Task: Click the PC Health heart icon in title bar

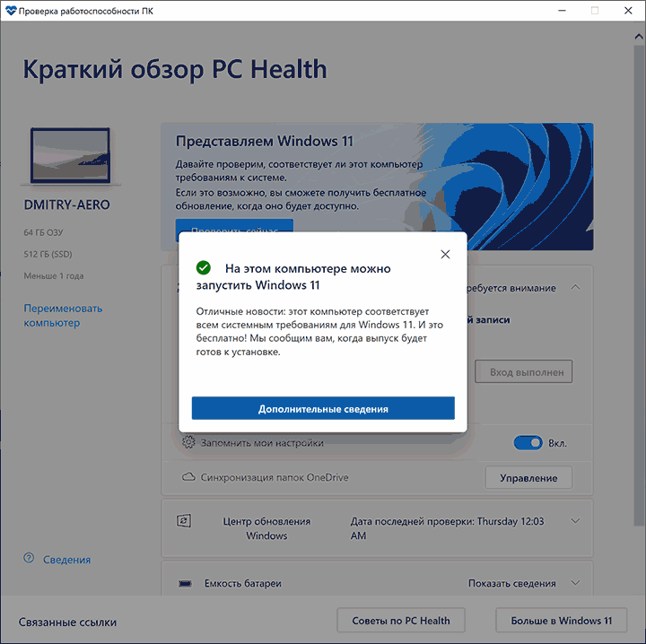Action: [x=11, y=10]
